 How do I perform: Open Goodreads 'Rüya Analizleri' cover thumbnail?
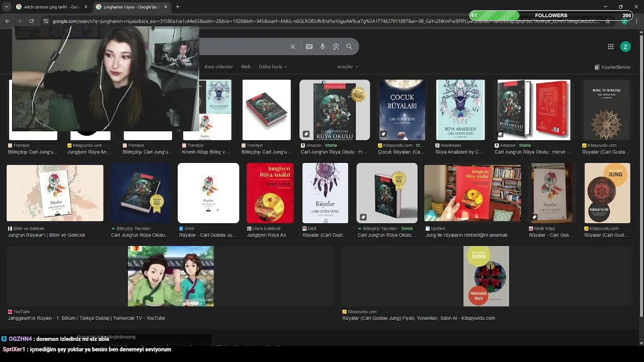[x=460, y=110]
